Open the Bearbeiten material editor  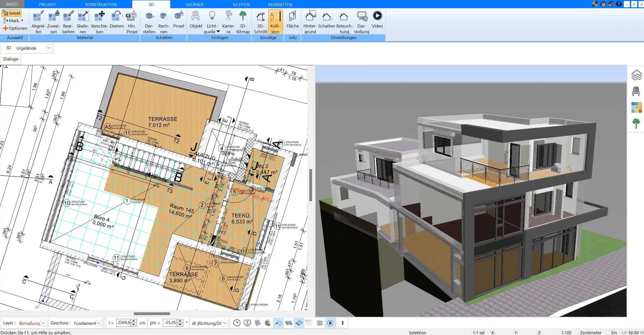68,22
